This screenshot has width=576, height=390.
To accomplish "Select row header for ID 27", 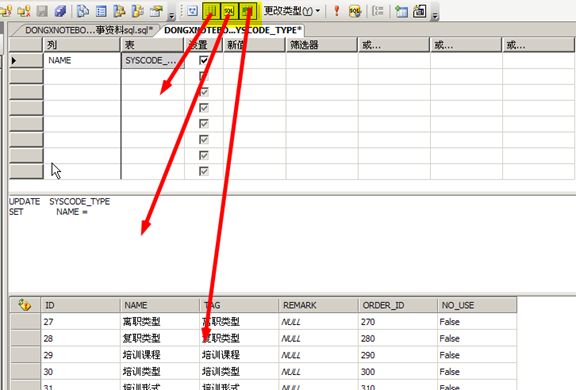I will 25,322.
